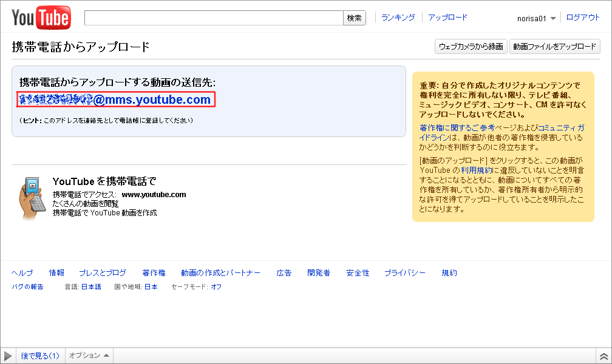
Task: Open the 著作権 footer link
Action: tap(154, 273)
